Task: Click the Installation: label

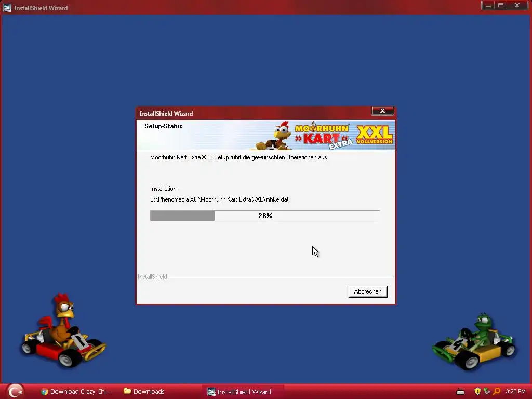Action: [x=164, y=189]
